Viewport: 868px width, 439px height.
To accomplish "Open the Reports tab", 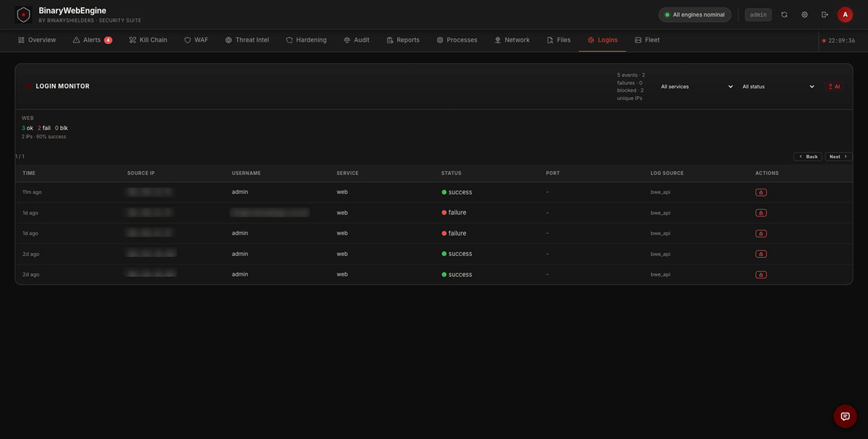I will (403, 40).
